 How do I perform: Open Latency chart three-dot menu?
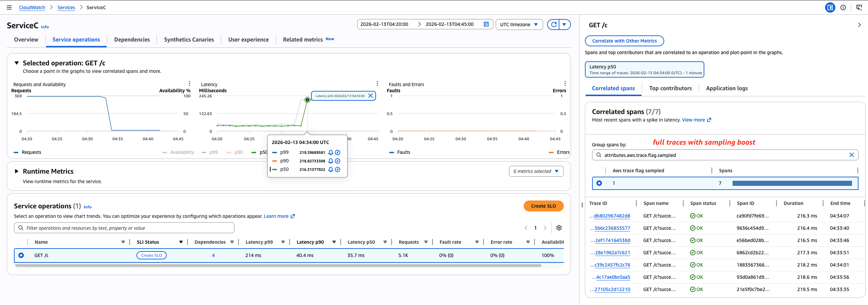[377, 84]
